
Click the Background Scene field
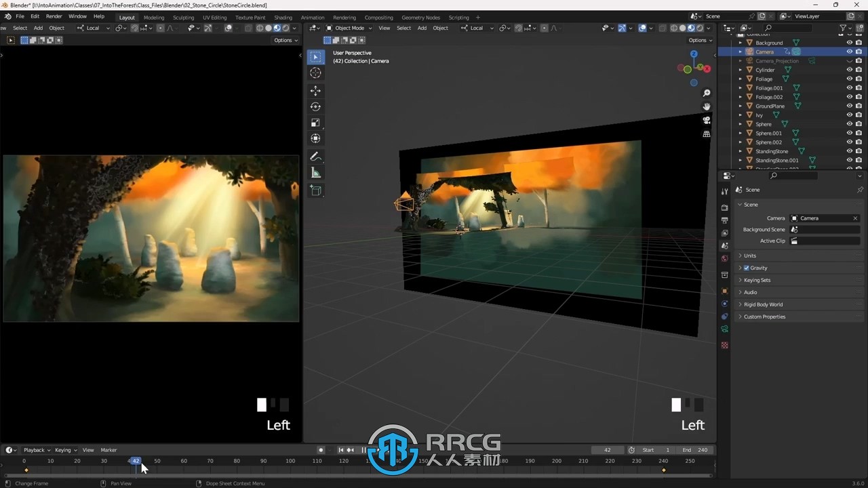825,230
